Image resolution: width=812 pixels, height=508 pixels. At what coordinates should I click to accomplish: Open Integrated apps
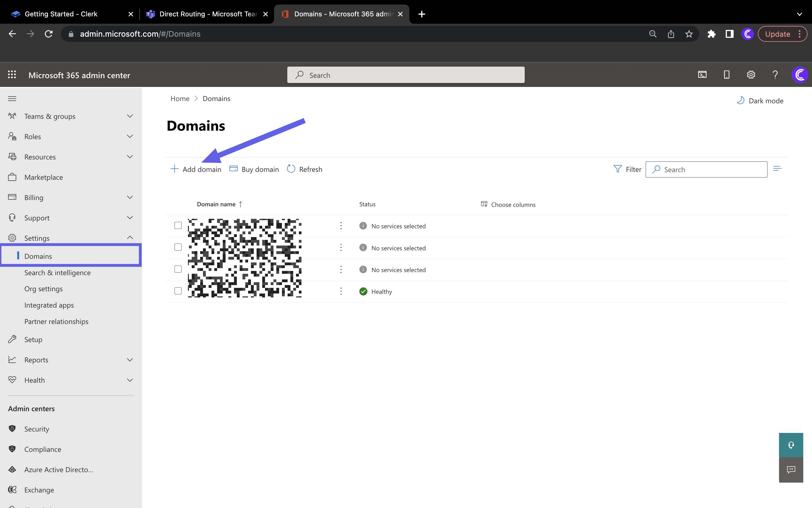(x=49, y=305)
